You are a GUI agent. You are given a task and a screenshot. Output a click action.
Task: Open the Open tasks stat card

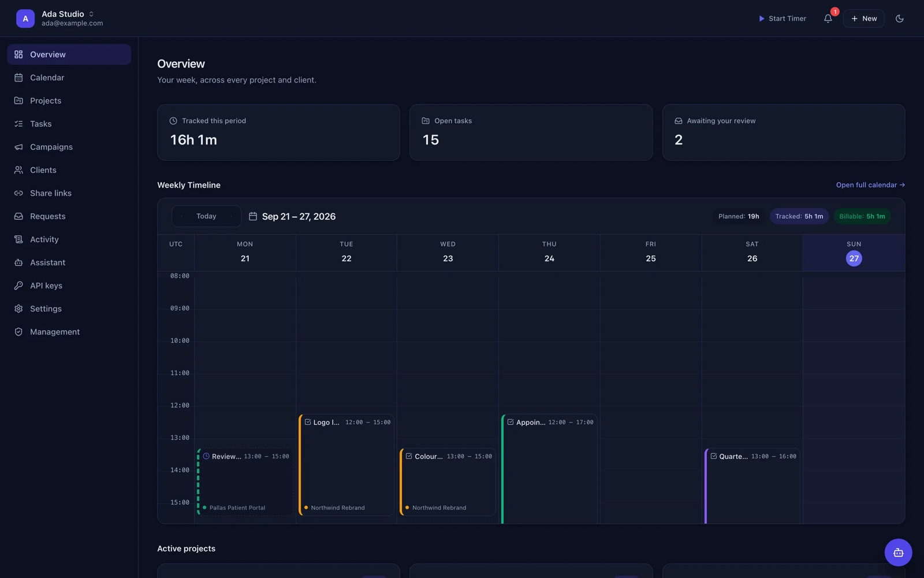(x=531, y=132)
